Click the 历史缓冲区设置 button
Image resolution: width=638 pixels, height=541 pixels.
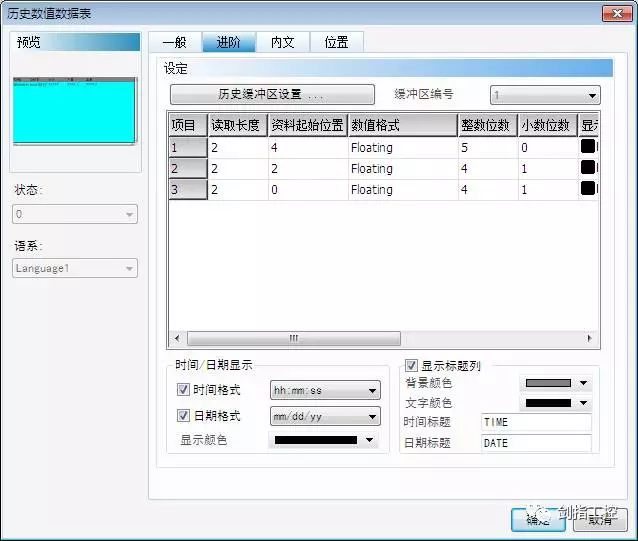(x=272, y=95)
